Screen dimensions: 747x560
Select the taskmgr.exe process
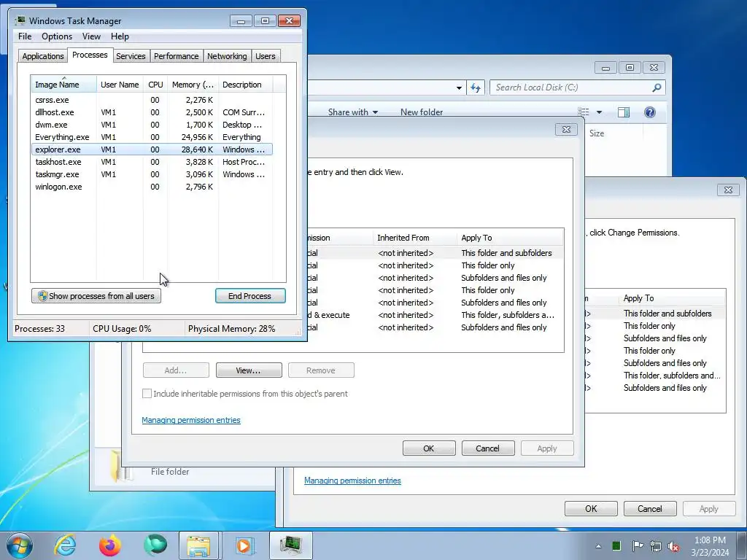pos(152,174)
